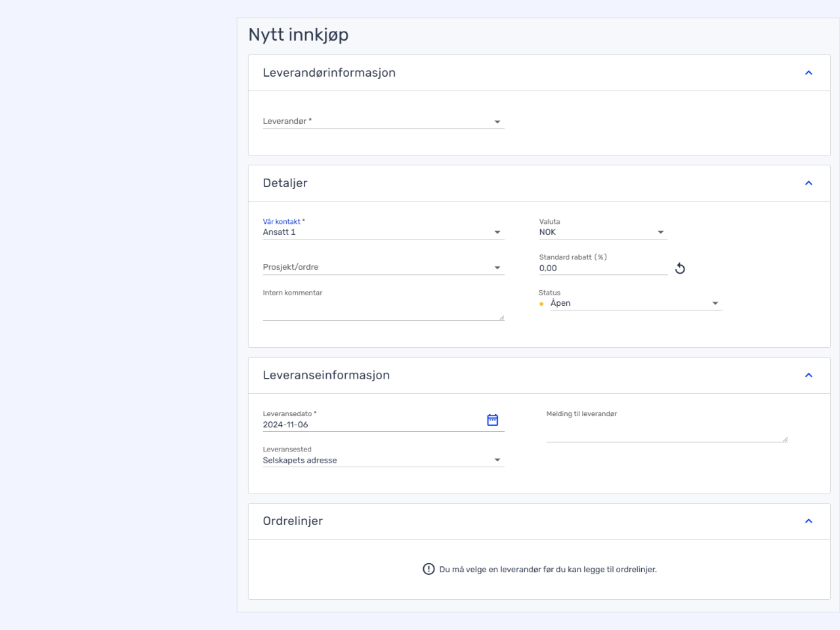Collapse the Leverandørinformasjon section

click(808, 73)
